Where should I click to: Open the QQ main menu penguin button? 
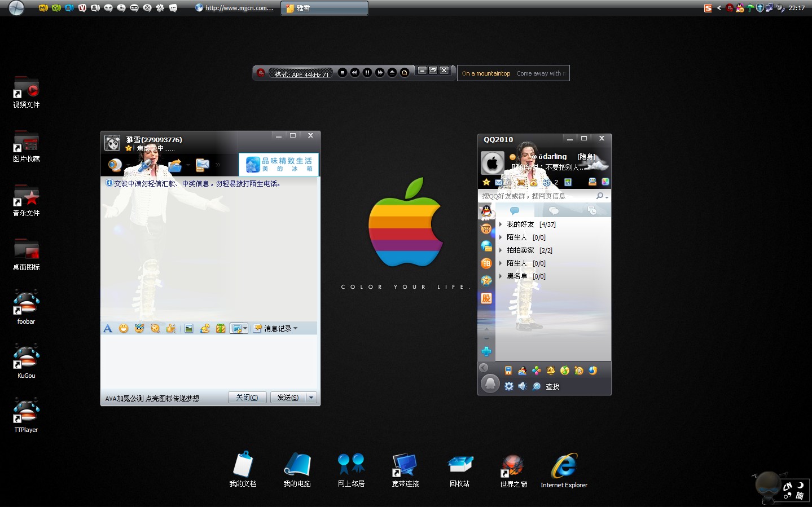coord(490,384)
